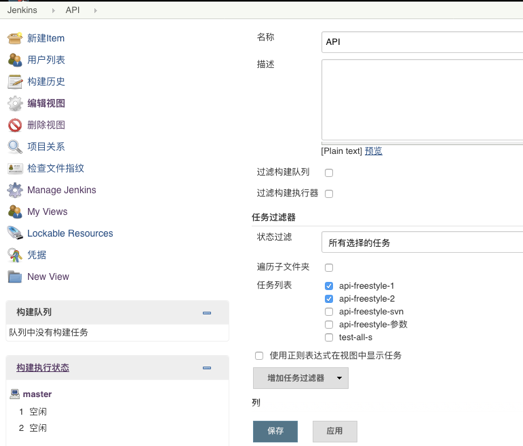Click the 增加任务过滤器 button
The width and height of the screenshot is (523, 446).
tap(301, 378)
